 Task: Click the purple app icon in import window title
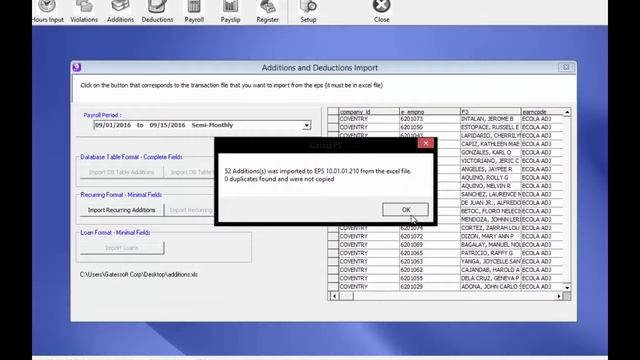click(77, 67)
